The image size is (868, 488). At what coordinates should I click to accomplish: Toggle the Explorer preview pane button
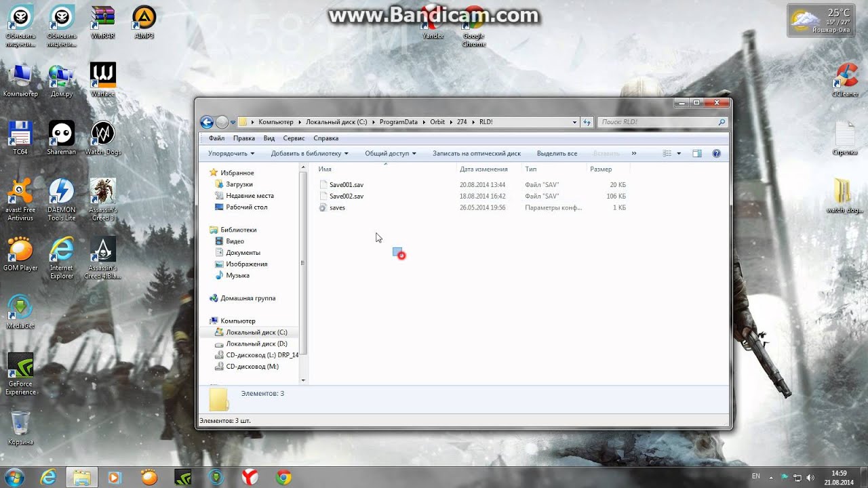[x=696, y=154]
